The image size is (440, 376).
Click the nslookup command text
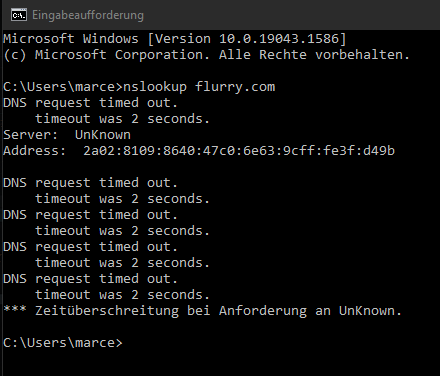click(x=155, y=87)
